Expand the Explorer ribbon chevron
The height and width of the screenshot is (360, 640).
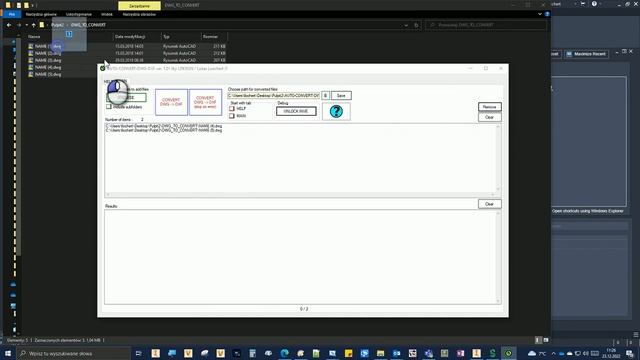(x=540, y=14)
